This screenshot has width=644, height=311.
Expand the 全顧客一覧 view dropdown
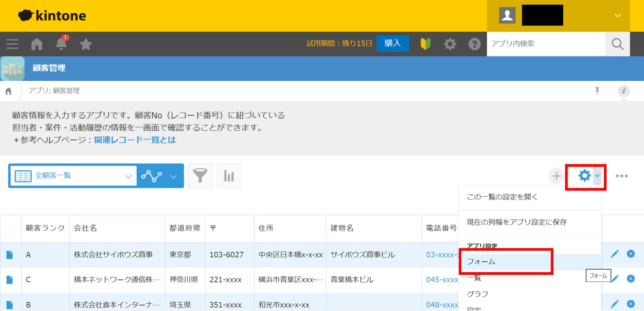click(128, 176)
